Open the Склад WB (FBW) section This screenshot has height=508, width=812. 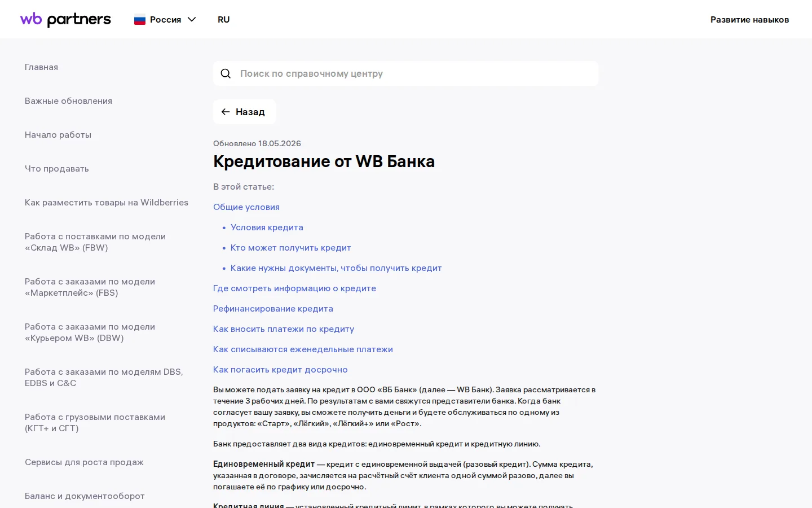click(95, 242)
